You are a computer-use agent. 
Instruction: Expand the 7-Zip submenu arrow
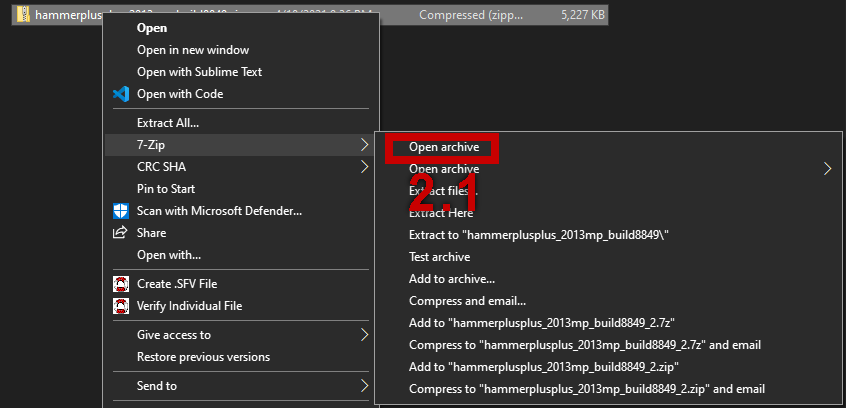click(x=365, y=145)
